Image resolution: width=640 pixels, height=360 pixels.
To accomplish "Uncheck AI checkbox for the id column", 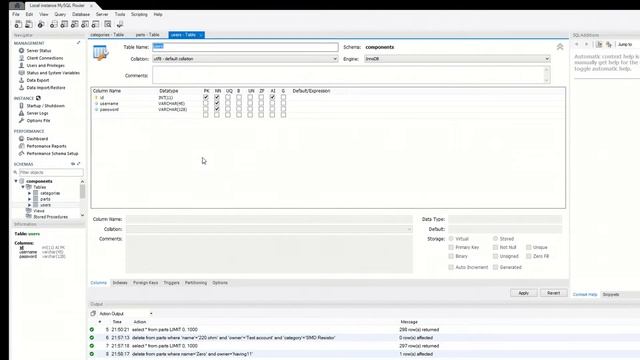I will point(272,98).
